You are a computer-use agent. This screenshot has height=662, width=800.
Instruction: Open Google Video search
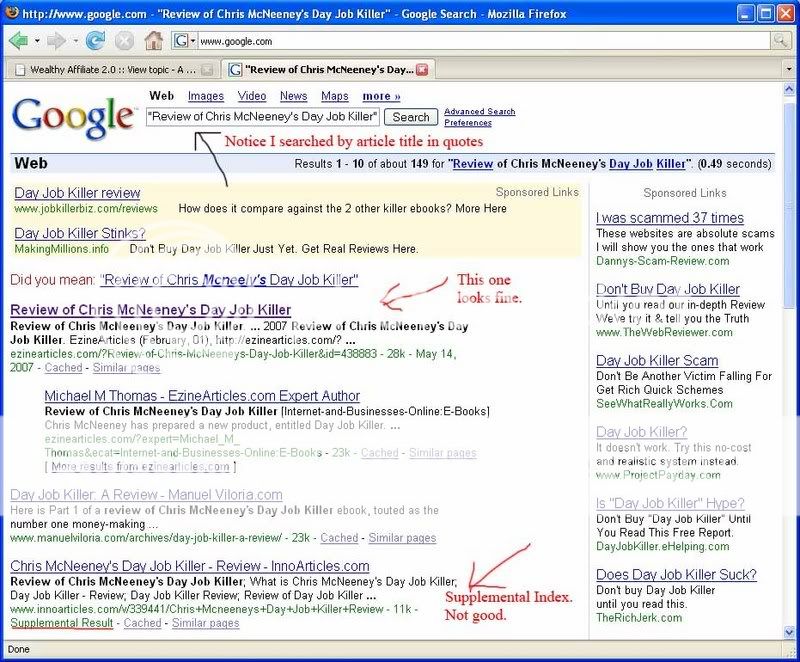(252, 96)
